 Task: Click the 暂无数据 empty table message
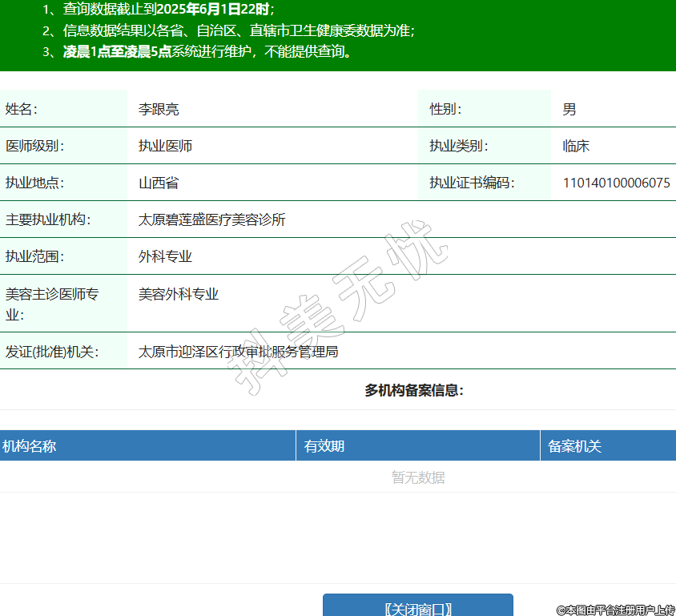tap(417, 477)
